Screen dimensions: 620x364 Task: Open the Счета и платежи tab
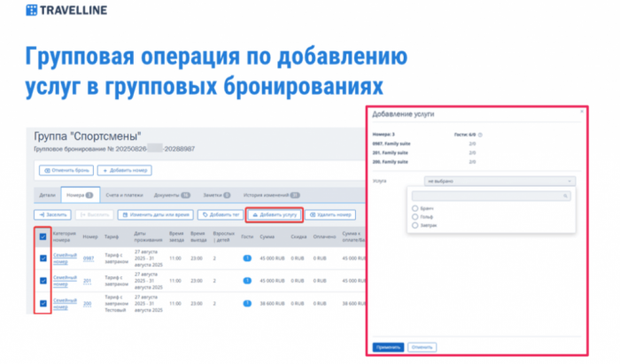(x=125, y=195)
